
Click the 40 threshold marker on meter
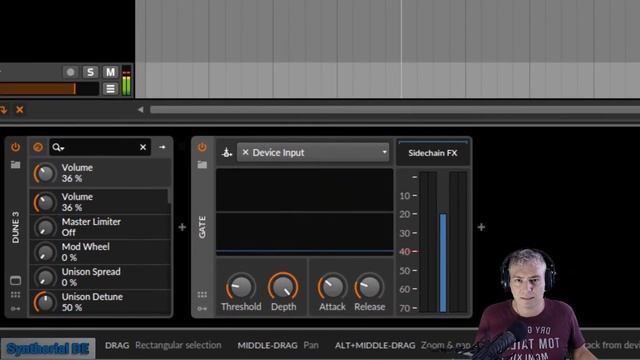pos(409,251)
